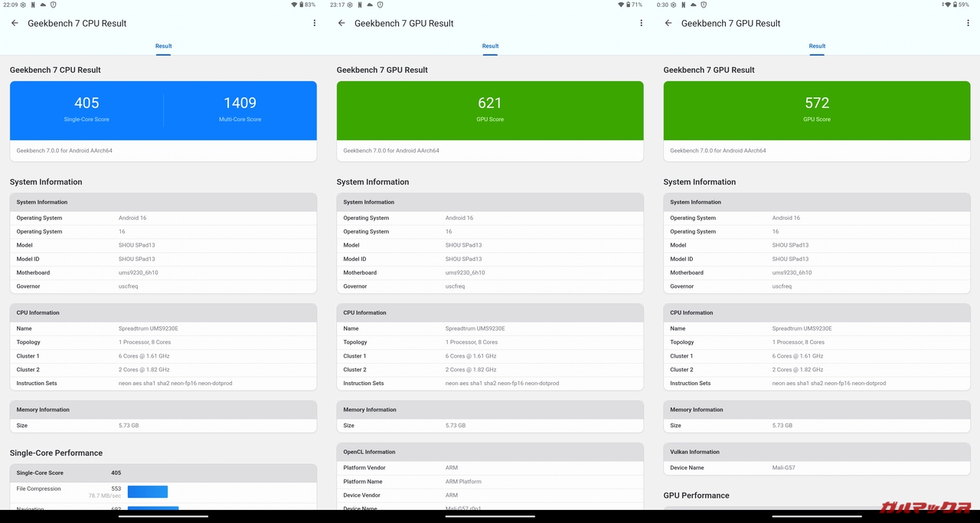The image size is (980, 523).
Task: Tap Geekbench 7.0.0 version text under 621 score
Action: pos(391,151)
